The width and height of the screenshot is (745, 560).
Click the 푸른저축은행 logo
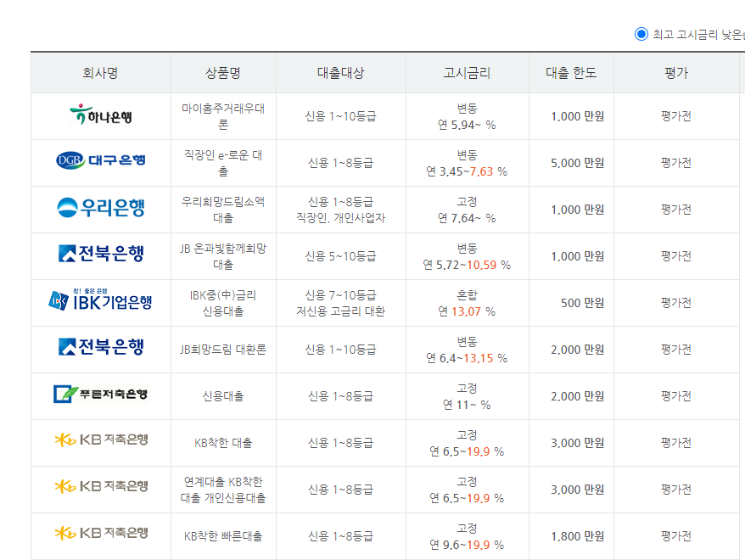101,394
